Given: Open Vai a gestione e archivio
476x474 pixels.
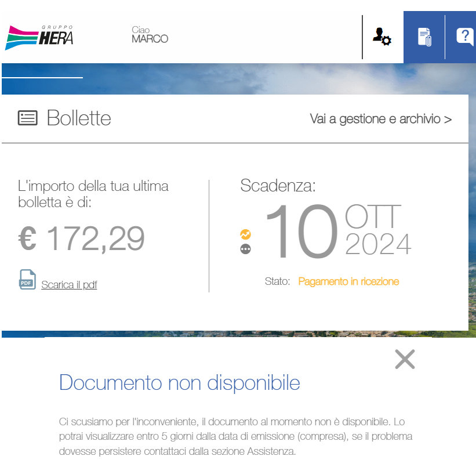Looking at the screenshot, I should click(x=380, y=119).
